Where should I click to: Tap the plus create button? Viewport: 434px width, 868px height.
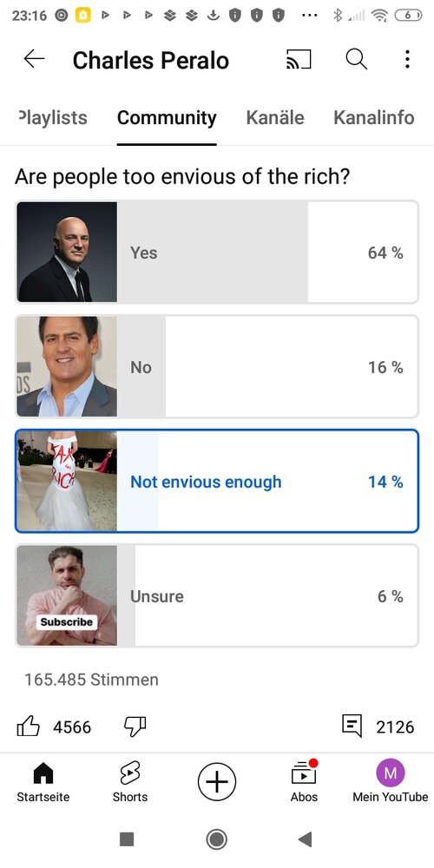(x=217, y=782)
